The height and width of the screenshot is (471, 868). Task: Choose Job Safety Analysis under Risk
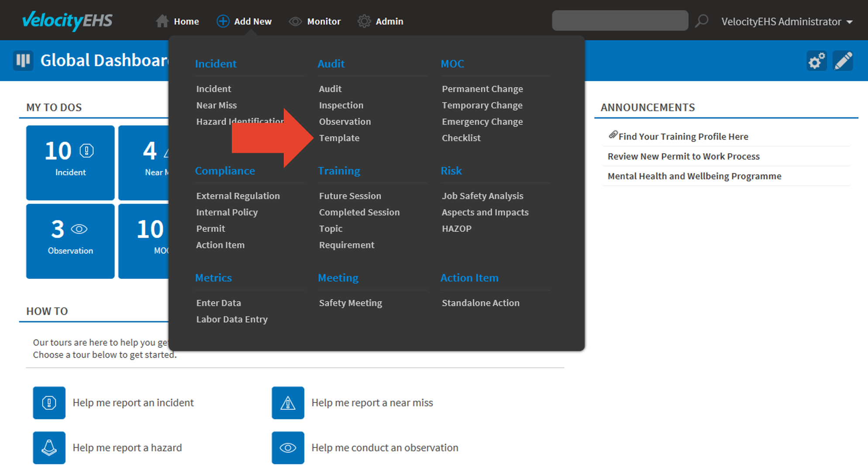click(x=482, y=196)
